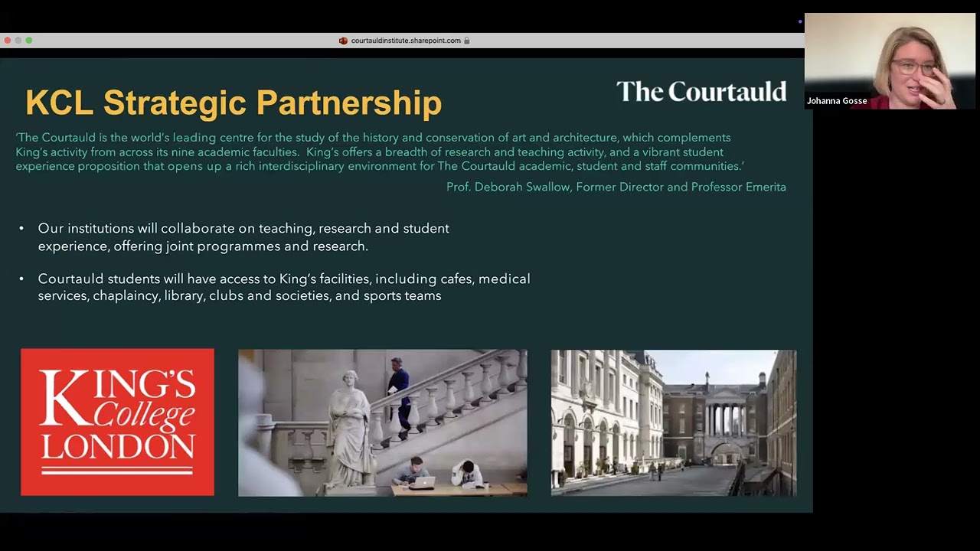Screen dimensions: 980x551
Task: Click the Johanna Gosse name label
Action: point(837,101)
